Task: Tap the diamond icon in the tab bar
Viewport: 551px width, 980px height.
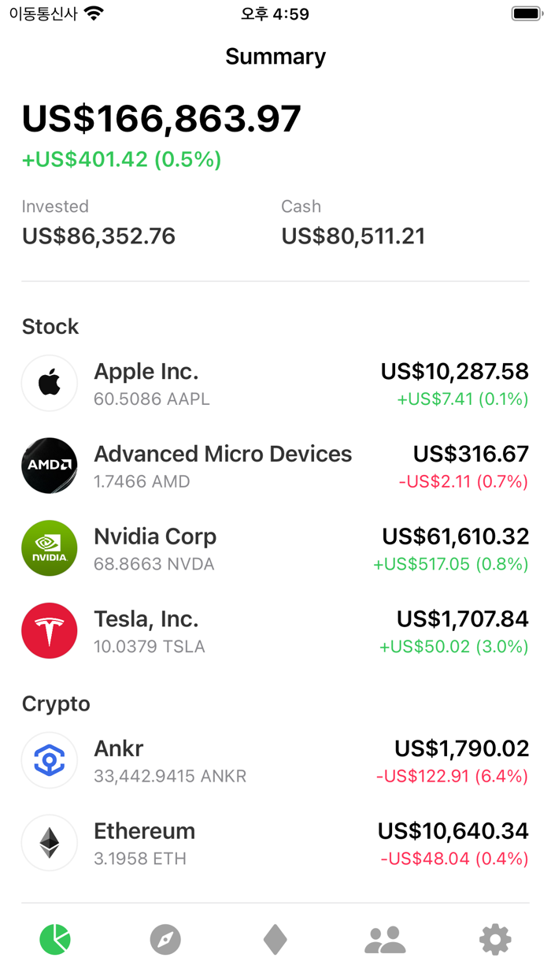Action: coord(275,939)
